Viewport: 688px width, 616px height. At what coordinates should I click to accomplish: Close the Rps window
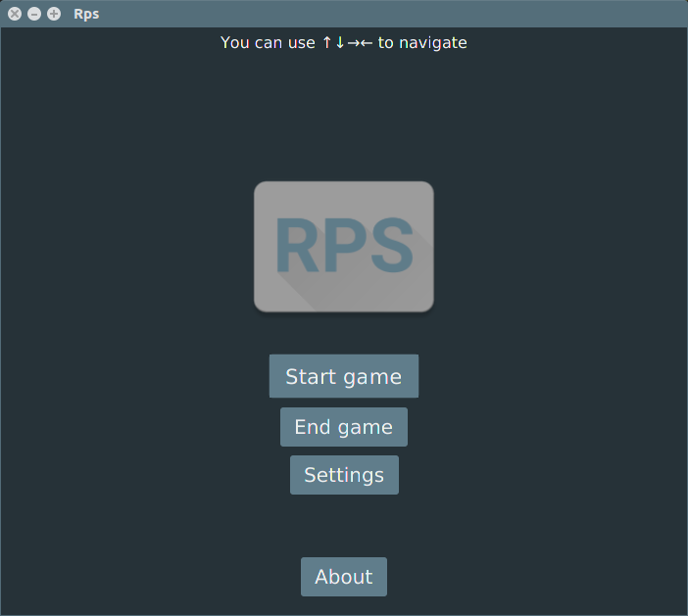pyautogui.click(x=15, y=14)
